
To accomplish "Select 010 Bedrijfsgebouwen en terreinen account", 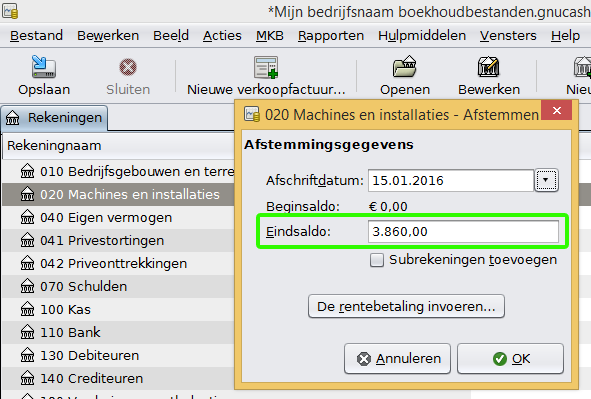I will pos(118,171).
